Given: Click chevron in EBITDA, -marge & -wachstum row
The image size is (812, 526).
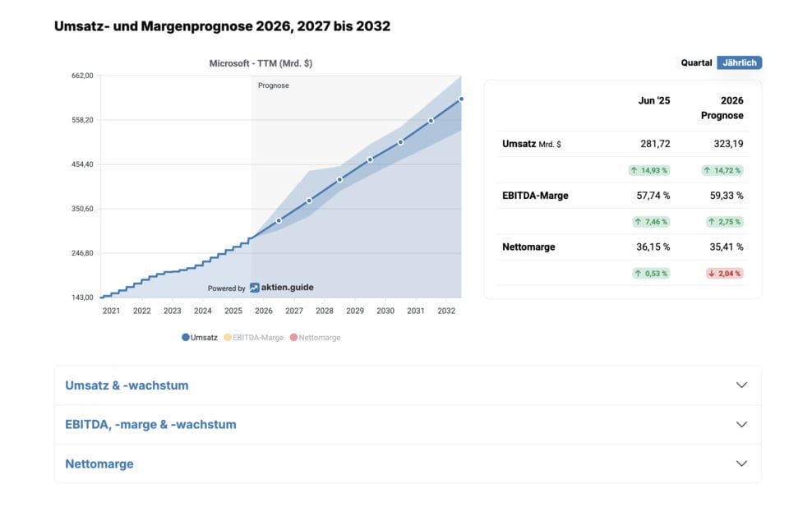Looking at the screenshot, I should coord(741,425).
